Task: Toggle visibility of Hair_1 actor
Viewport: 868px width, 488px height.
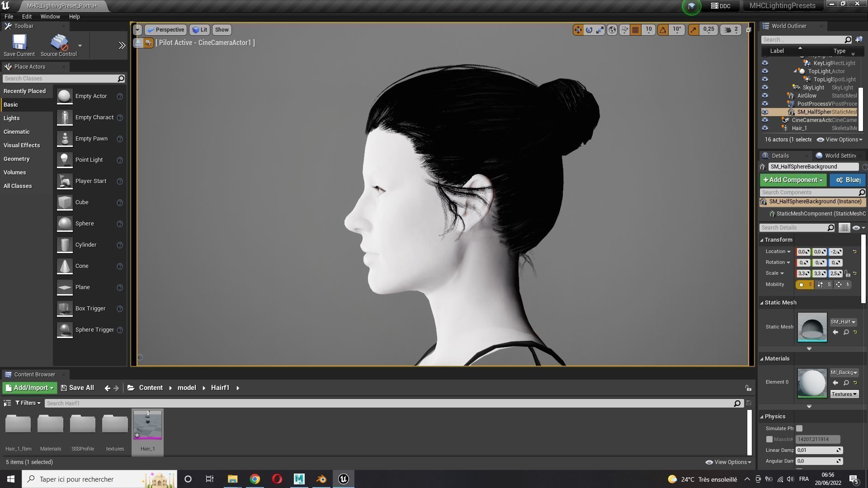Action: 765,128
